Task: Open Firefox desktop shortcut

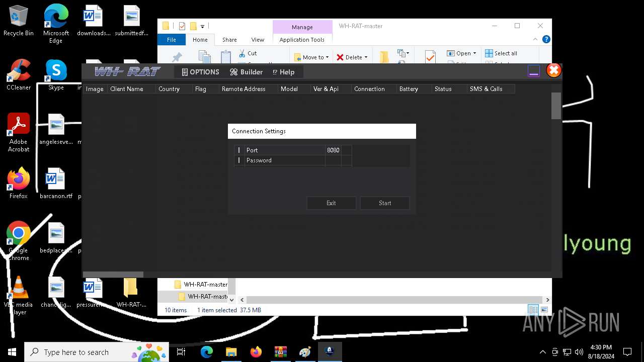Action: (19, 184)
